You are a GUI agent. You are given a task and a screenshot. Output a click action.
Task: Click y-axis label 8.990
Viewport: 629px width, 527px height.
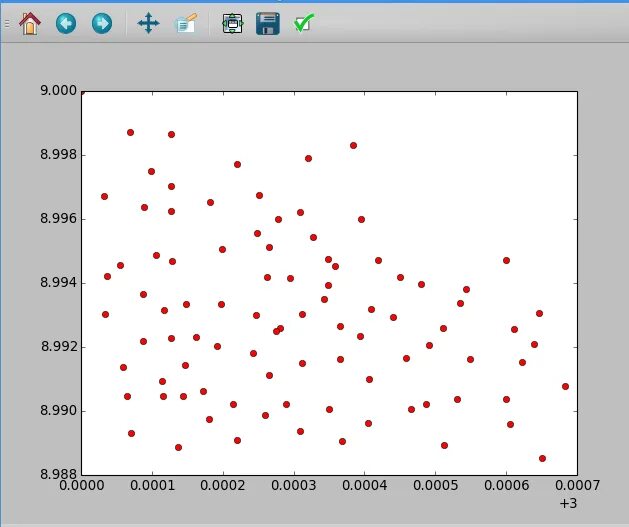[59, 410]
